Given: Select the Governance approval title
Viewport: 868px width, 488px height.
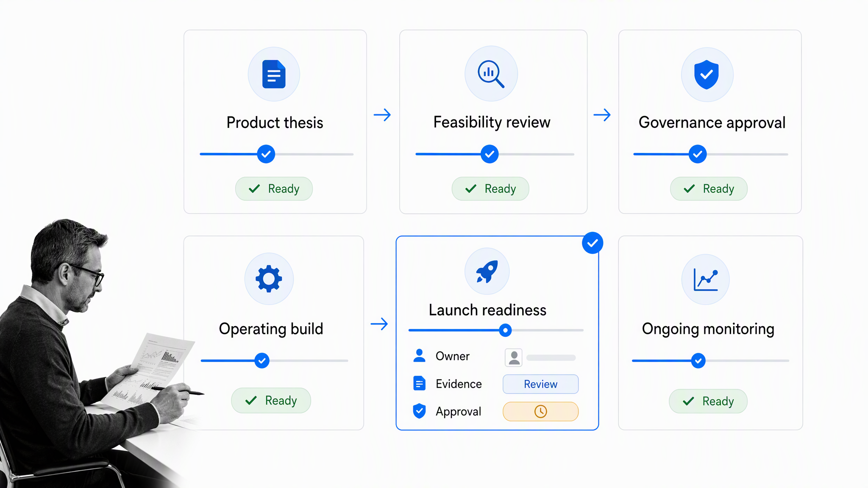Looking at the screenshot, I should (x=712, y=123).
